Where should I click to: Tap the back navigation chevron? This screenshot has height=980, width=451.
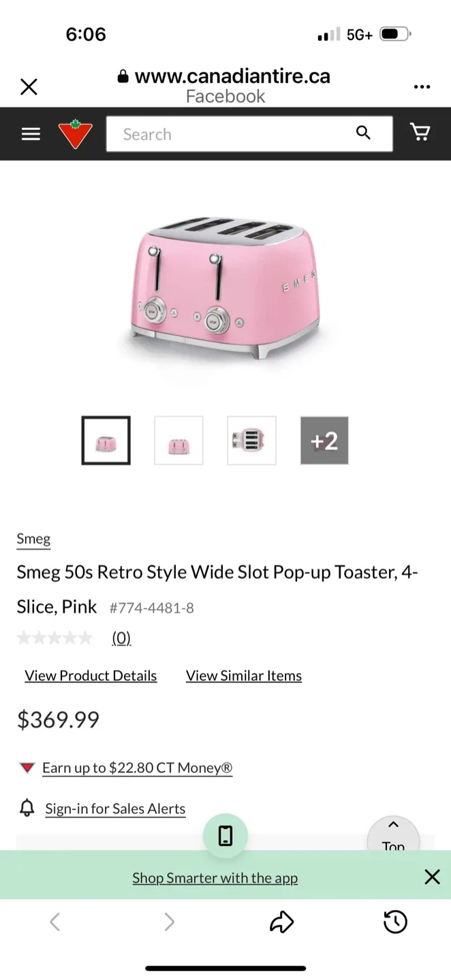click(55, 921)
